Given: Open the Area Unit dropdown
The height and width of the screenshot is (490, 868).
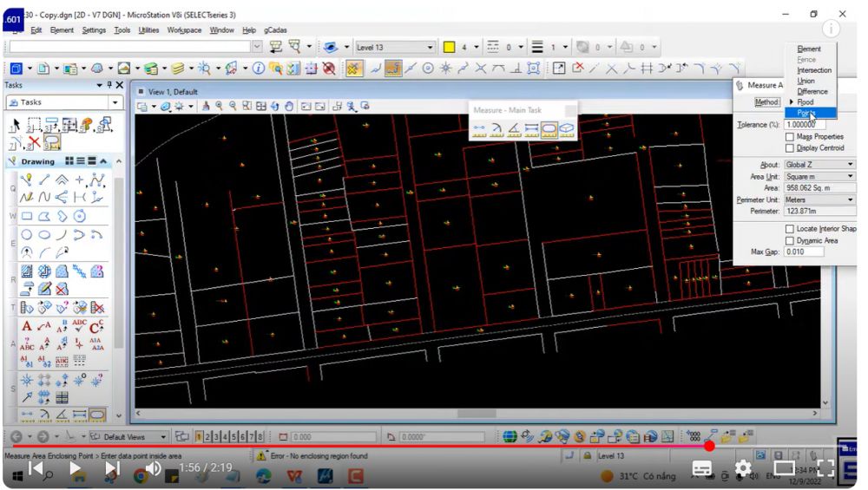Looking at the screenshot, I should point(819,176).
